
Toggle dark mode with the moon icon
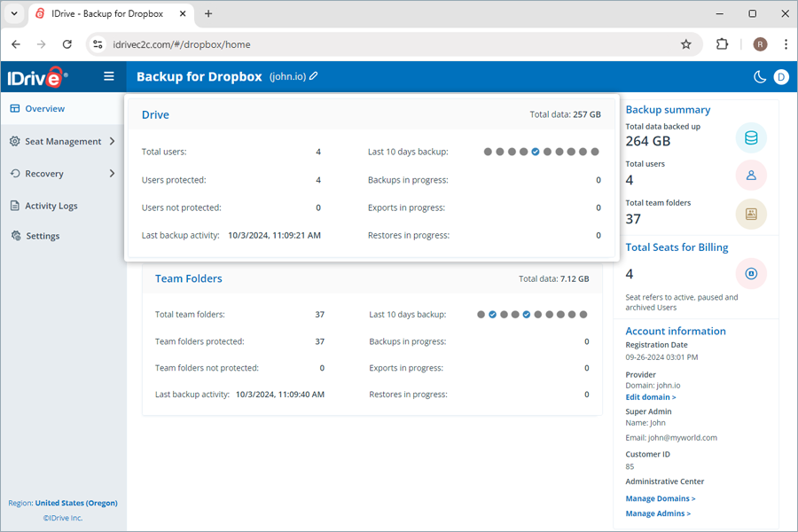coord(759,77)
